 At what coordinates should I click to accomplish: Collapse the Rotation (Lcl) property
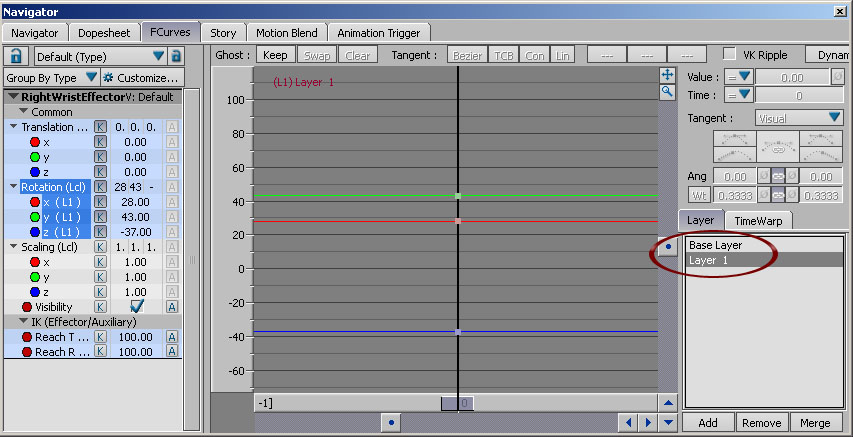click(x=14, y=187)
